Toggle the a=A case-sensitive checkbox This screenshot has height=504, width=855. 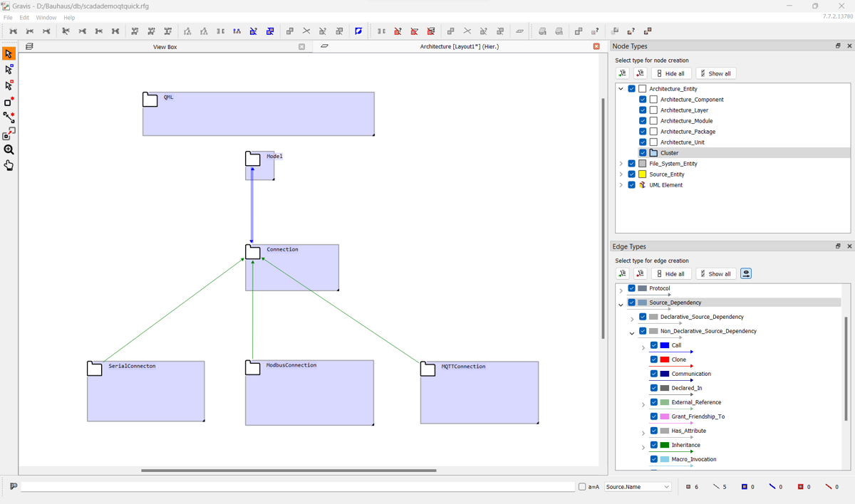pyautogui.click(x=582, y=487)
